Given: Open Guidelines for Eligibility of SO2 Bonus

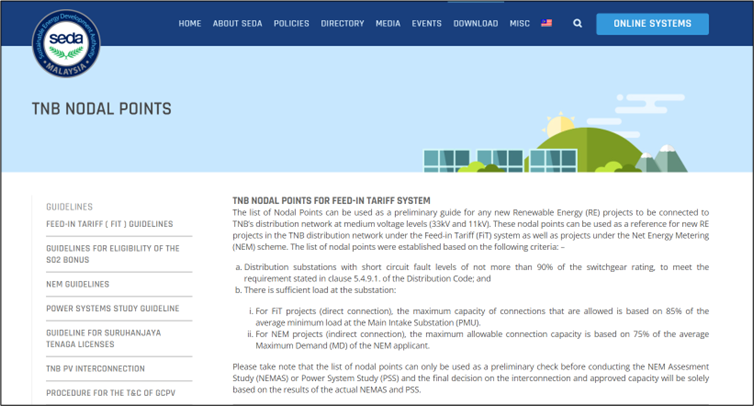Looking at the screenshot, I should [113, 254].
